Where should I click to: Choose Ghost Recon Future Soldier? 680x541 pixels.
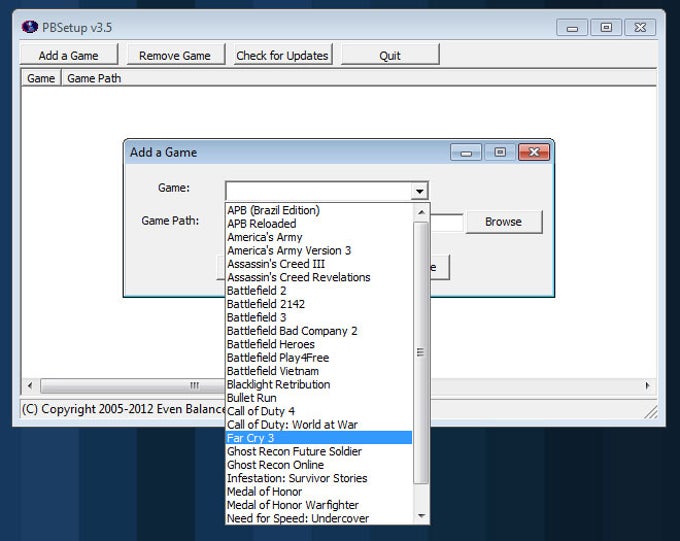tap(319, 452)
